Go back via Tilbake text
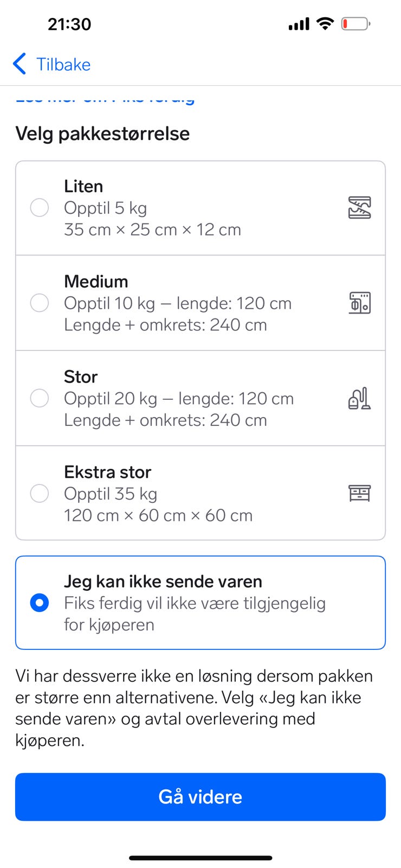This screenshot has height=868, width=401. tap(63, 64)
